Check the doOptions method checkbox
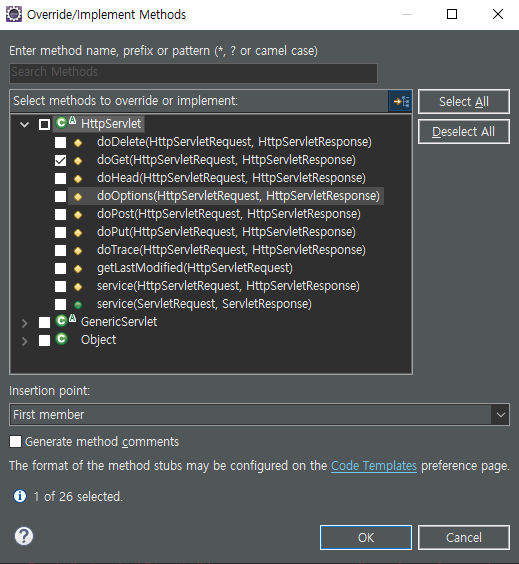This screenshot has width=519, height=564. (x=60, y=196)
